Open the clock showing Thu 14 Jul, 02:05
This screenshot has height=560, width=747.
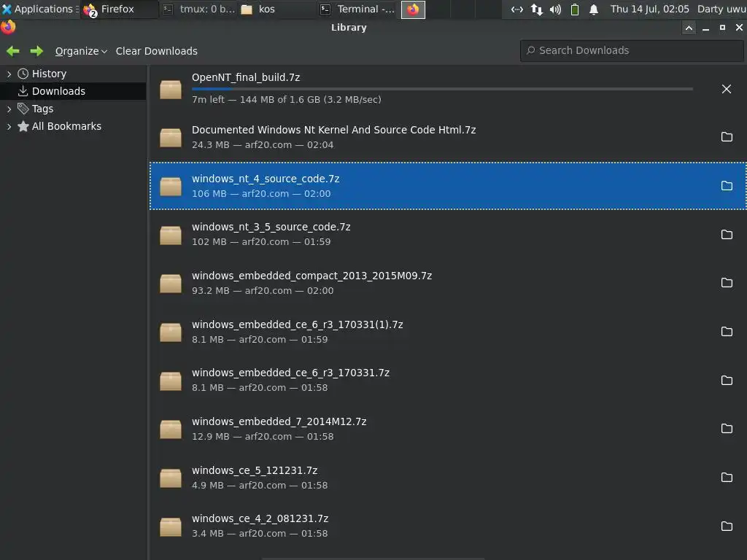[650, 9]
